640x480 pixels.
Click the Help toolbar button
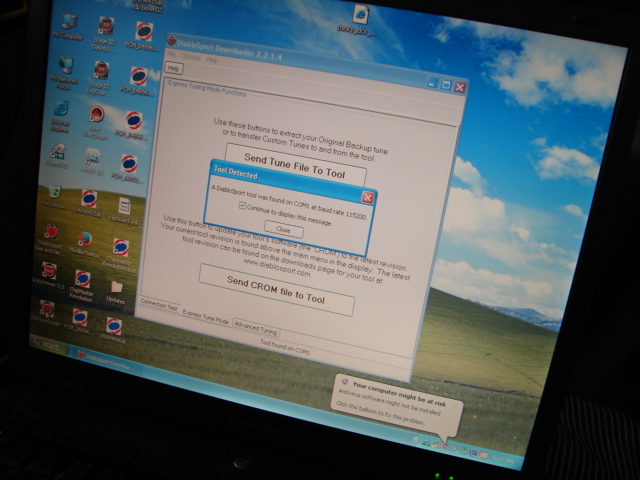point(173,68)
